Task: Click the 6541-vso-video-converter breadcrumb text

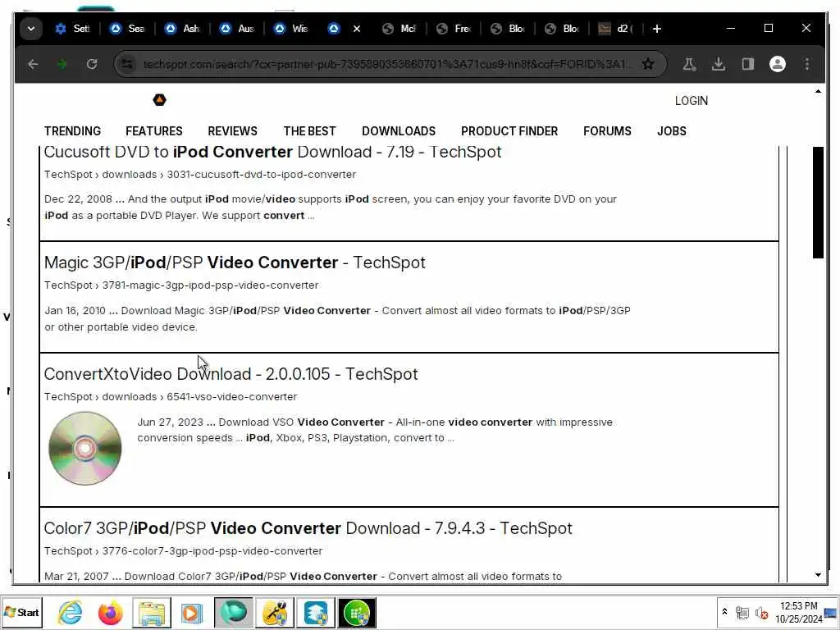Action: (x=232, y=397)
